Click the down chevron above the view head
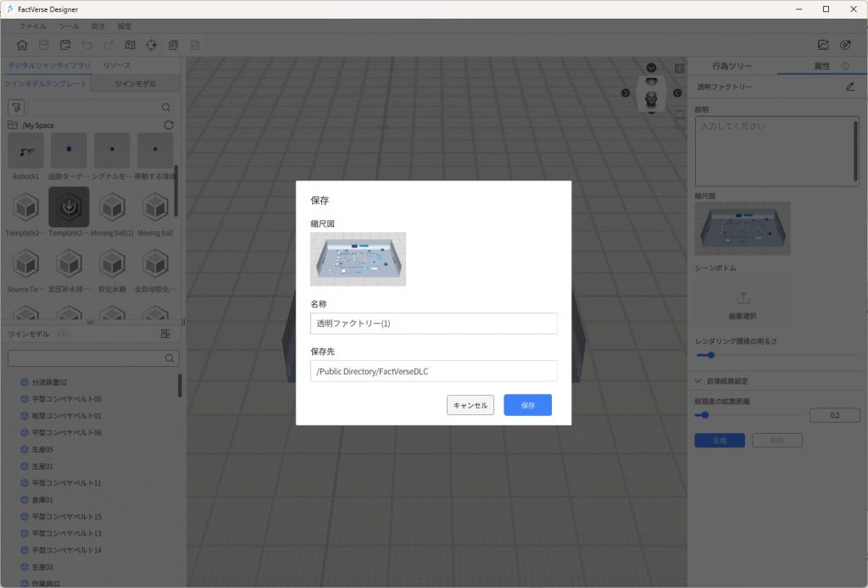The width and height of the screenshot is (868, 588). point(651,68)
